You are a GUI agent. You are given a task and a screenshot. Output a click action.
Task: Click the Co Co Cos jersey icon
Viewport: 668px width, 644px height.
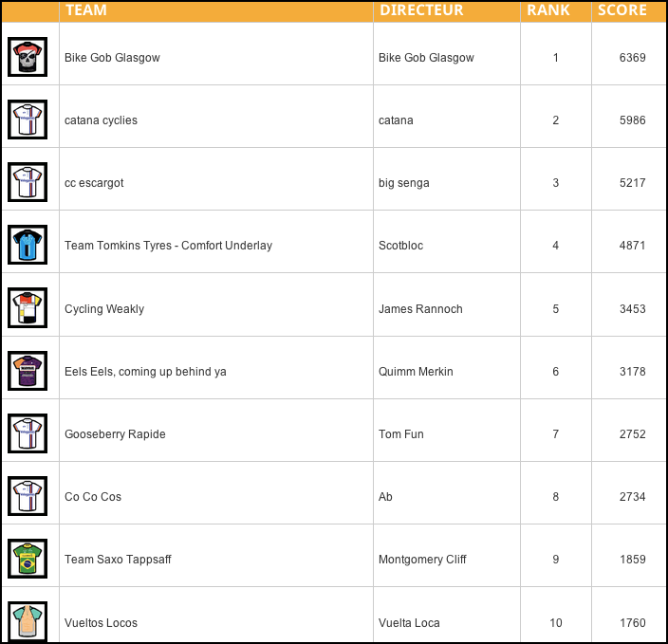pos(28,496)
